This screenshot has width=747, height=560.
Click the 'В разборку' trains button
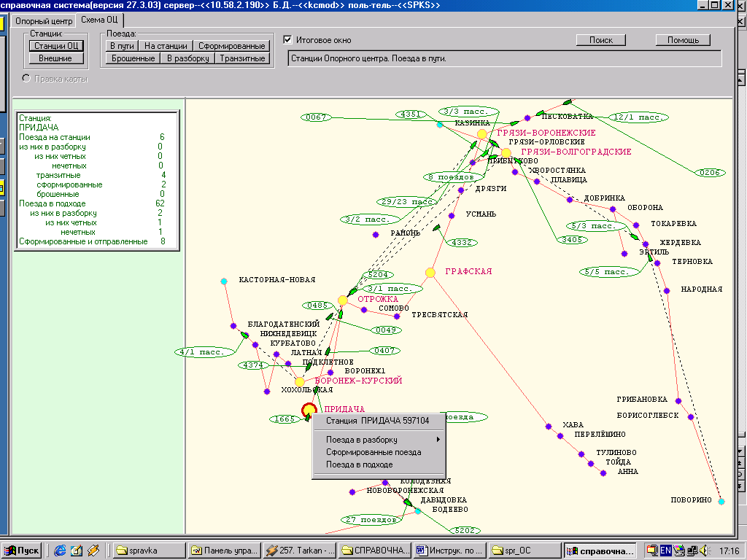pos(187,58)
